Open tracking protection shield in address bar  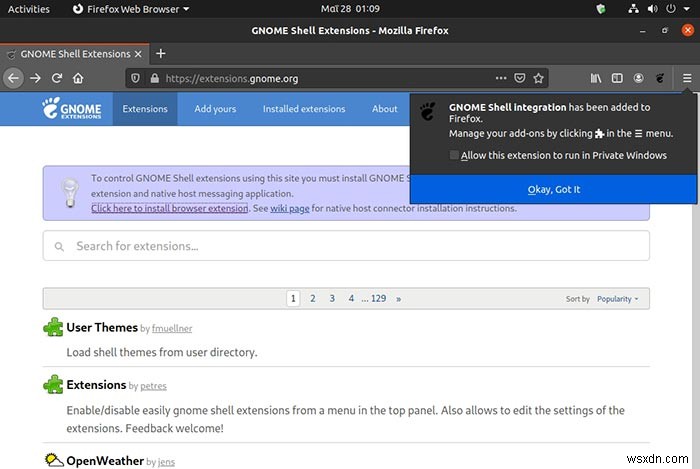pyautogui.click(x=135, y=79)
